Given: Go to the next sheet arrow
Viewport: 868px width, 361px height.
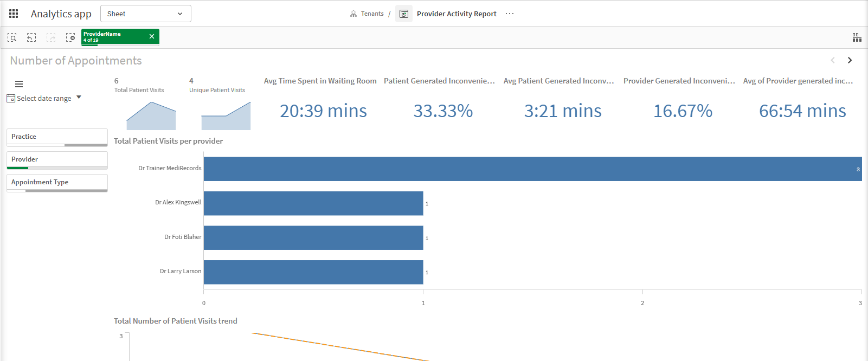Looking at the screenshot, I should (x=850, y=60).
